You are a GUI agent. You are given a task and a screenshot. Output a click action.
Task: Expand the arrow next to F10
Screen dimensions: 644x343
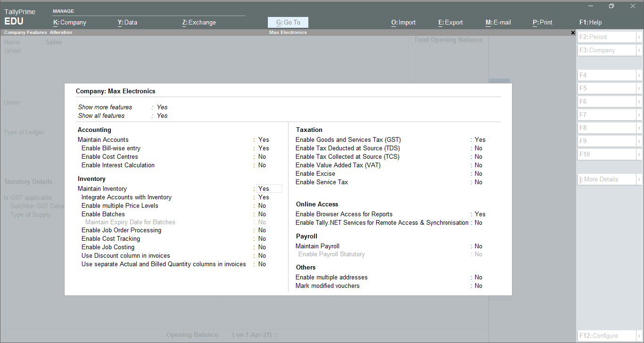click(x=639, y=155)
